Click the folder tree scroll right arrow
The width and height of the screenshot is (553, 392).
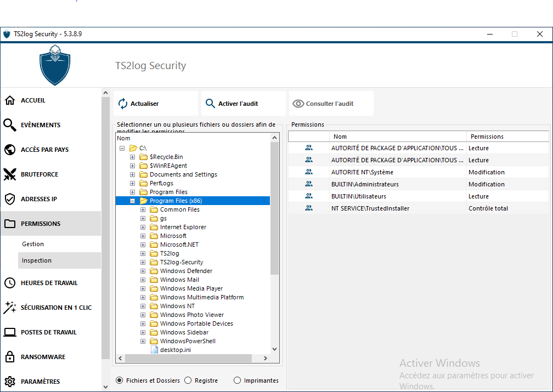[x=265, y=358]
